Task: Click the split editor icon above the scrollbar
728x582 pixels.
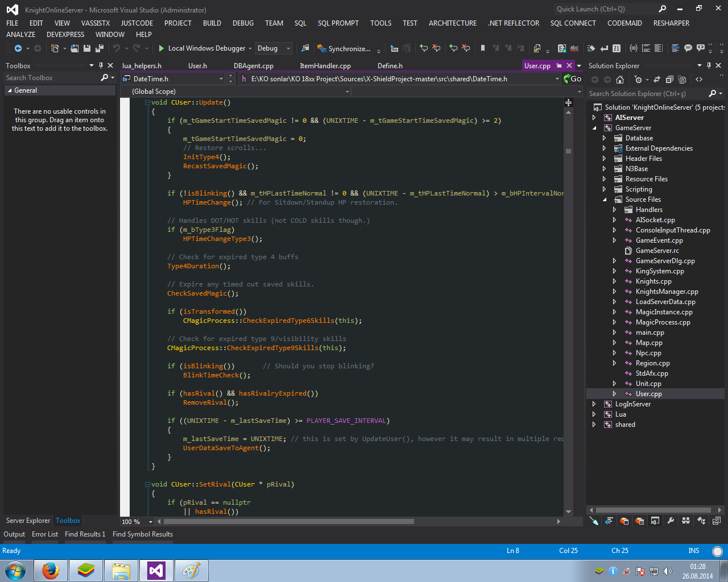Action: click(x=568, y=102)
